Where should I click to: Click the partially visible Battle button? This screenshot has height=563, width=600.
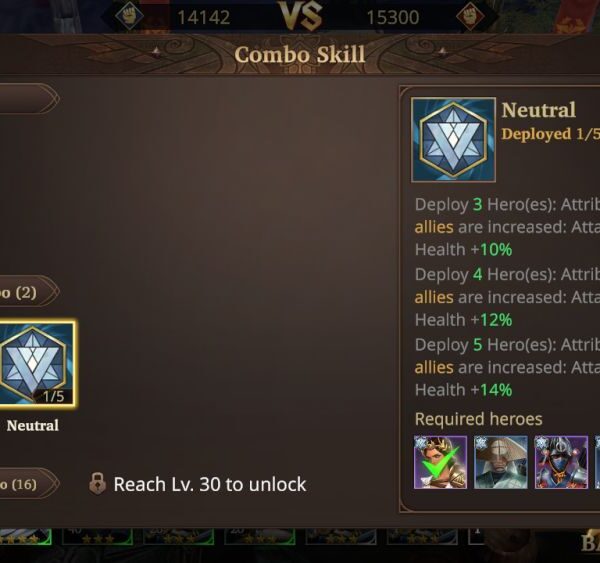[590, 542]
